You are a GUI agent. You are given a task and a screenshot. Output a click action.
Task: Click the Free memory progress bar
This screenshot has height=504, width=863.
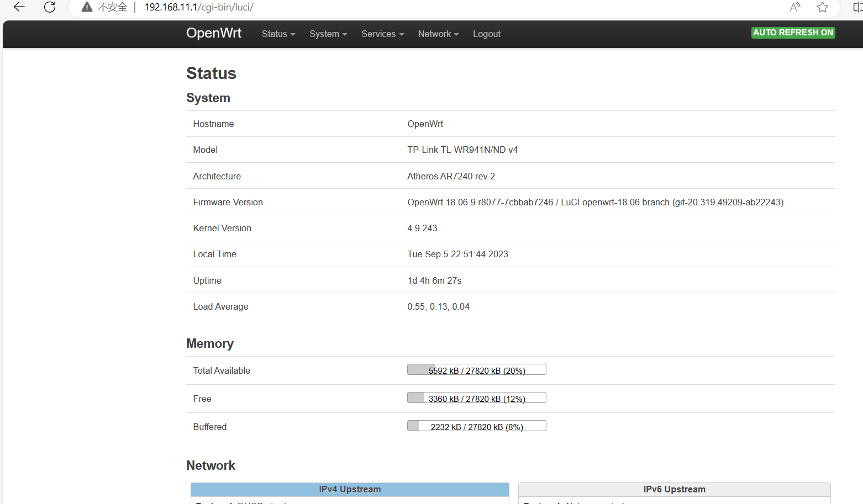pos(476,397)
